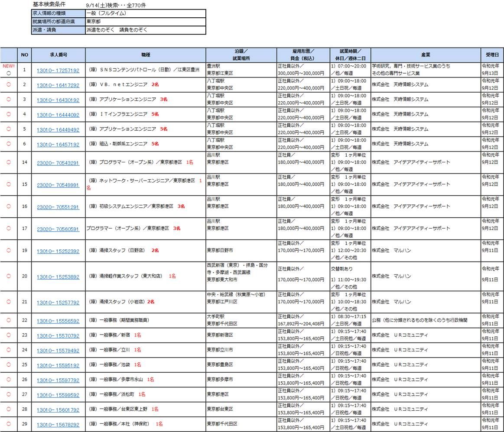Select the red circle in row NO 6
The width and height of the screenshot is (504, 432).
click(9, 143)
